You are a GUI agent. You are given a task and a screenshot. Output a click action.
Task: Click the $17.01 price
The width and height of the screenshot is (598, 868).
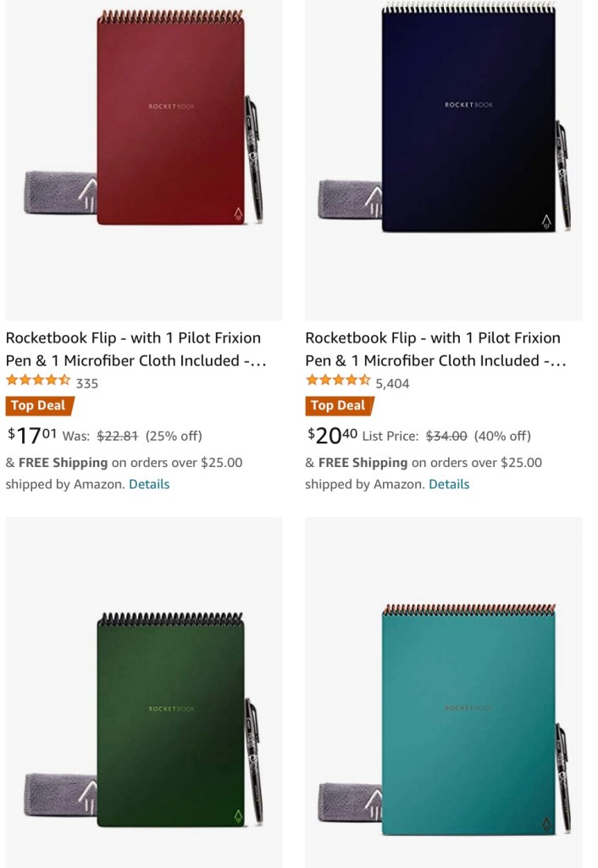coord(32,436)
